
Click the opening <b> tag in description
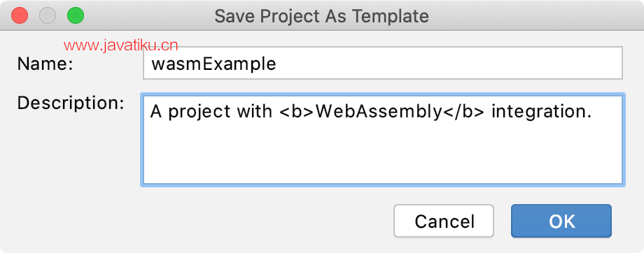pyautogui.click(x=297, y=112)
